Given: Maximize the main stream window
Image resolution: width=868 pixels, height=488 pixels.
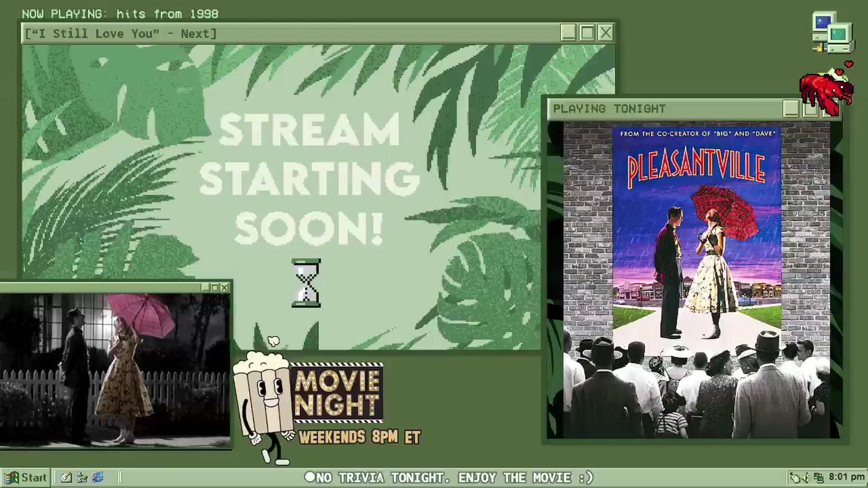Looking at the screenshot, I should point(587,33).
